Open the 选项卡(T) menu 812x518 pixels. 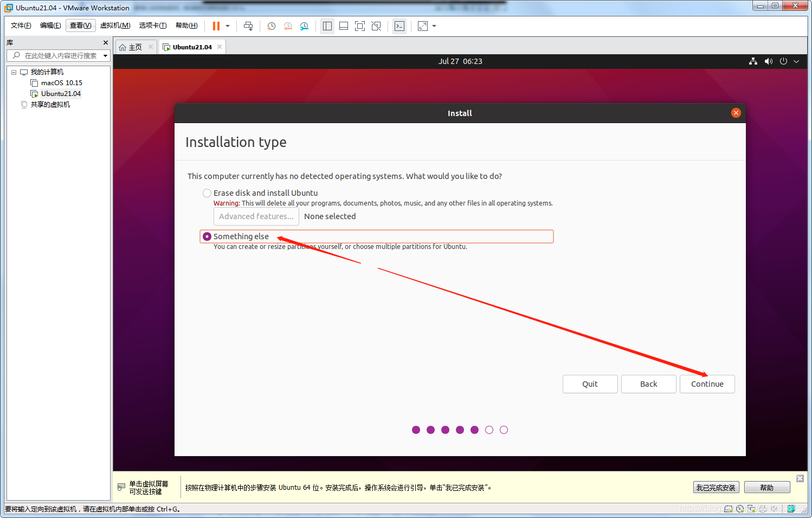click(x=152, y=25)
